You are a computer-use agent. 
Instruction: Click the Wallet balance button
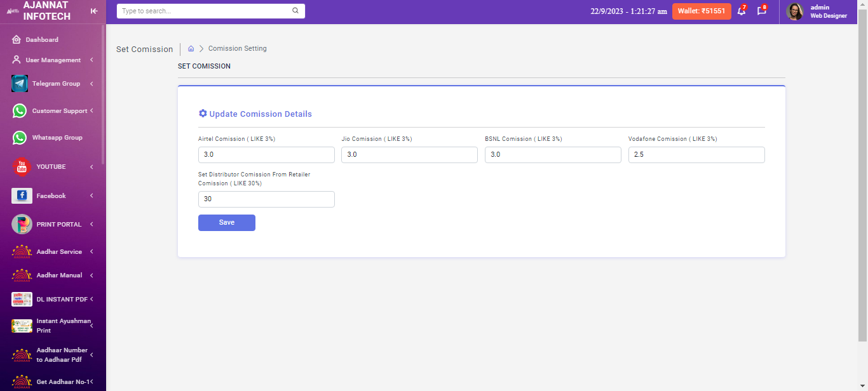pyautogui.click(x=702, y=11)
